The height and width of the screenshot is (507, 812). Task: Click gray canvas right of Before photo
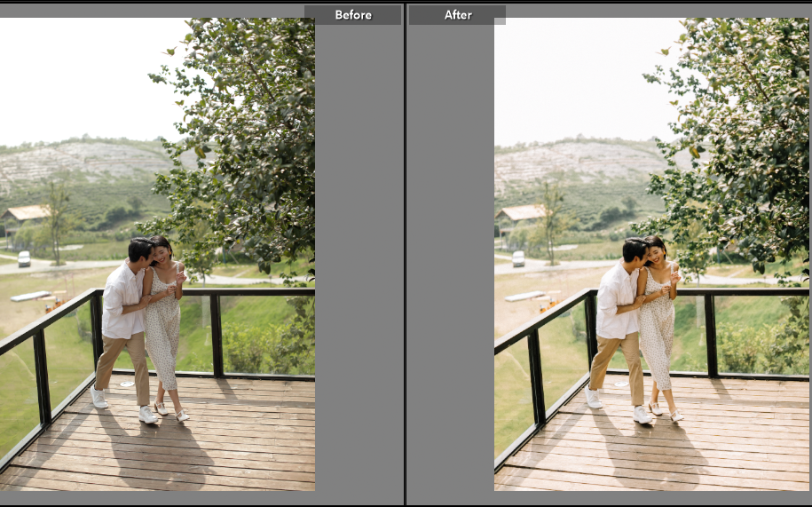[x=359, y=266]
